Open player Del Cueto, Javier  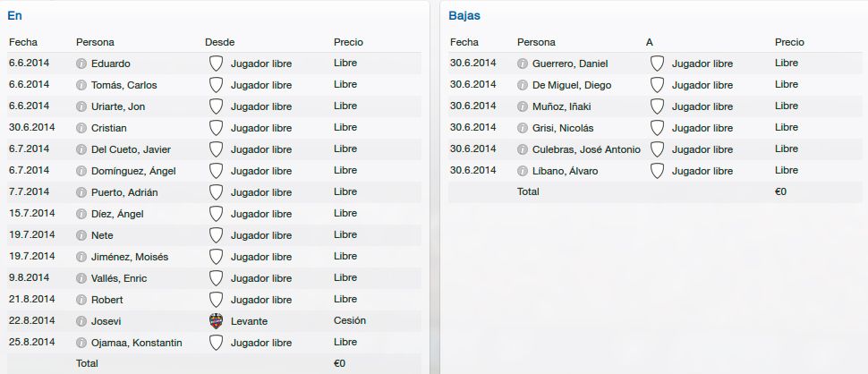tap(132, 149)
